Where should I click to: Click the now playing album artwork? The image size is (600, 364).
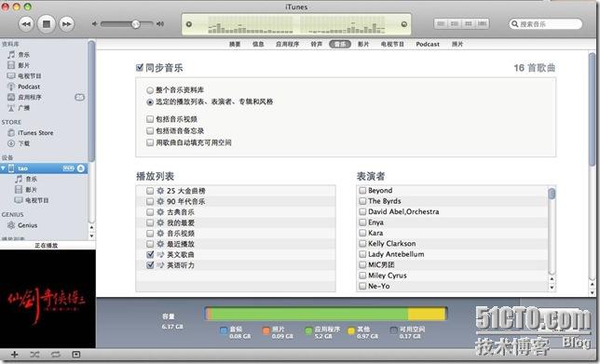(48, 299)
